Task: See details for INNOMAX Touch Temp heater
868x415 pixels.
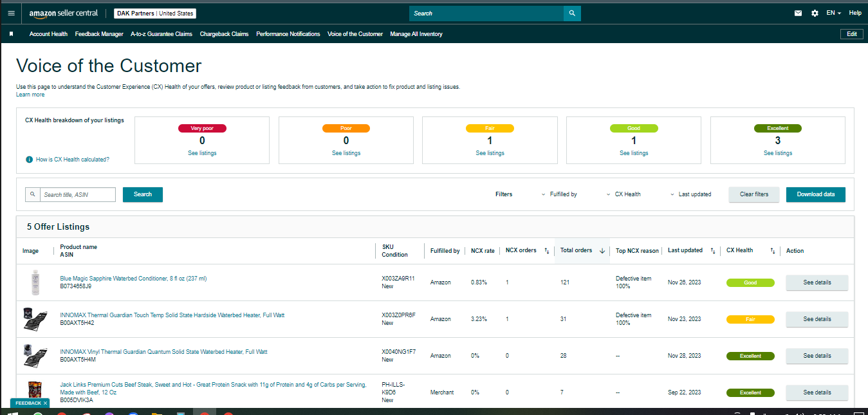Action: point(817,319)
